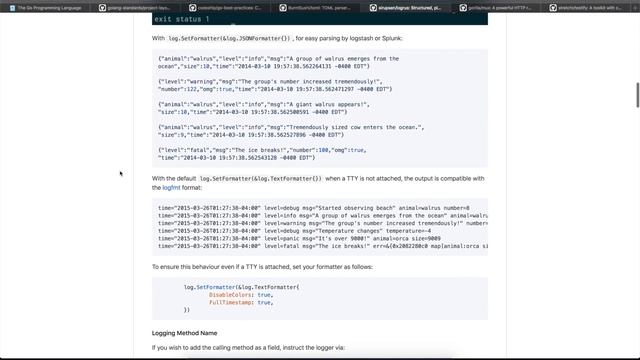Click 'for easy parsing by logstash or Splunk'

click(x=349, y=38)
